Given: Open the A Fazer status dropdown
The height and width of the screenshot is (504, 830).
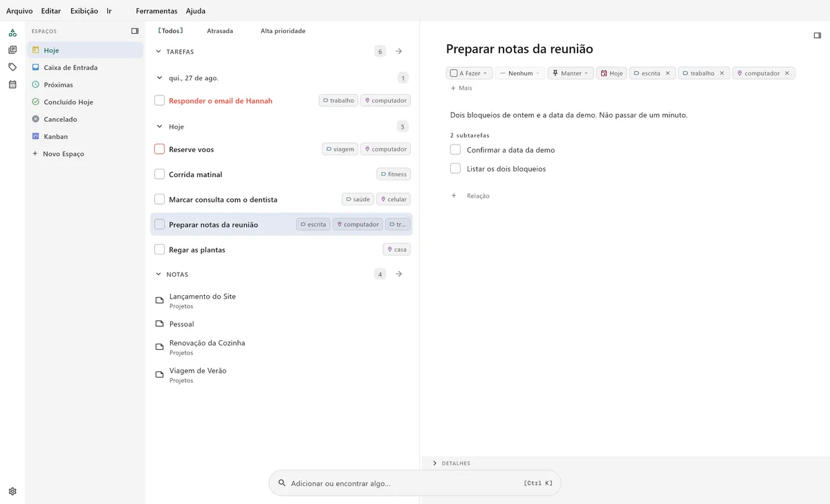Looking at the screenshot, I should (469, 73).
